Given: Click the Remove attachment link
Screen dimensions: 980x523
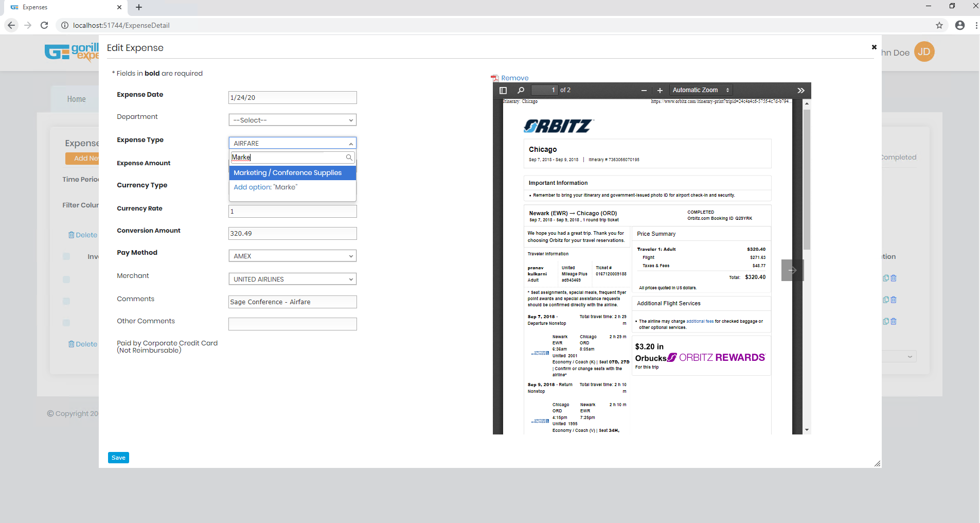Looking at the screenshot, I should click(514, 78).
